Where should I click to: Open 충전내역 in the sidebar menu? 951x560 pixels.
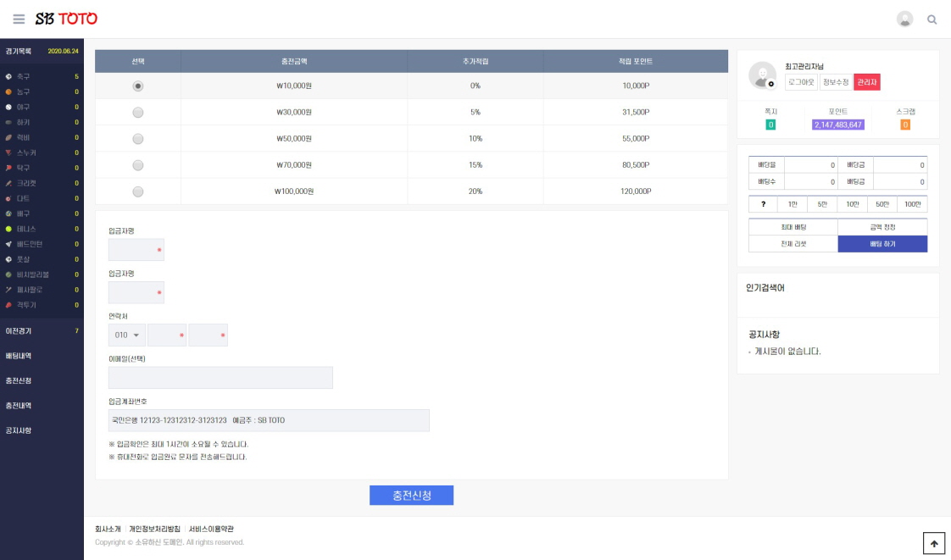point(19,405)
